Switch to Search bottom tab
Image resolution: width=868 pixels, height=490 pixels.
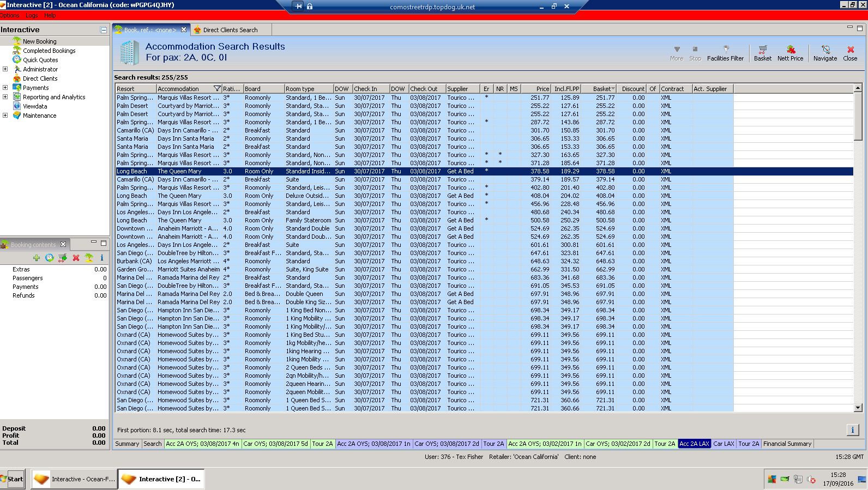pyautogui.click(x=153, y=444)
